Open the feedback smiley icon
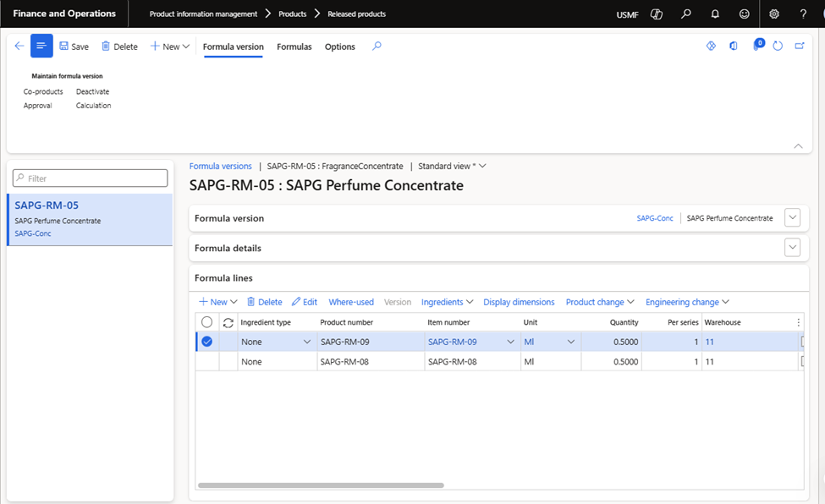The height and width of the screenshot is (504, 825). point(744,14)
